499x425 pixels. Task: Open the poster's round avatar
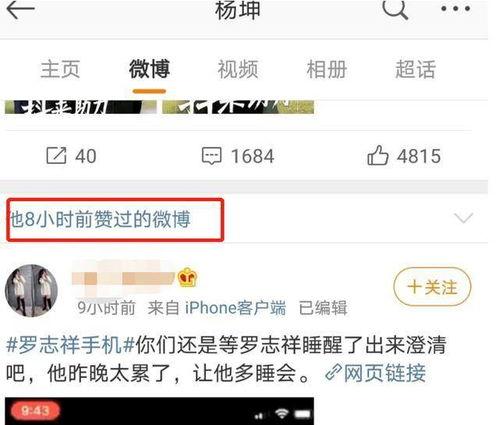pyautogui.click(x=31, y=290)
